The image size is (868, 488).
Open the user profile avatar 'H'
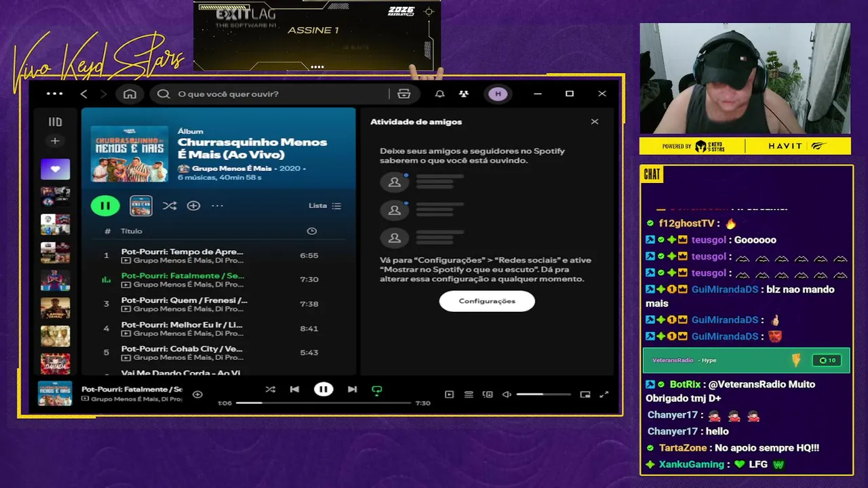coord(498,94)
